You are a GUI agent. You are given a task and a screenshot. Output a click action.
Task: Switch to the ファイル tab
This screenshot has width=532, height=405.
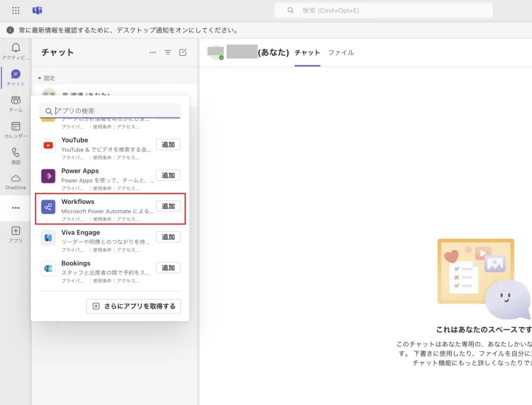tap(340, 53)
